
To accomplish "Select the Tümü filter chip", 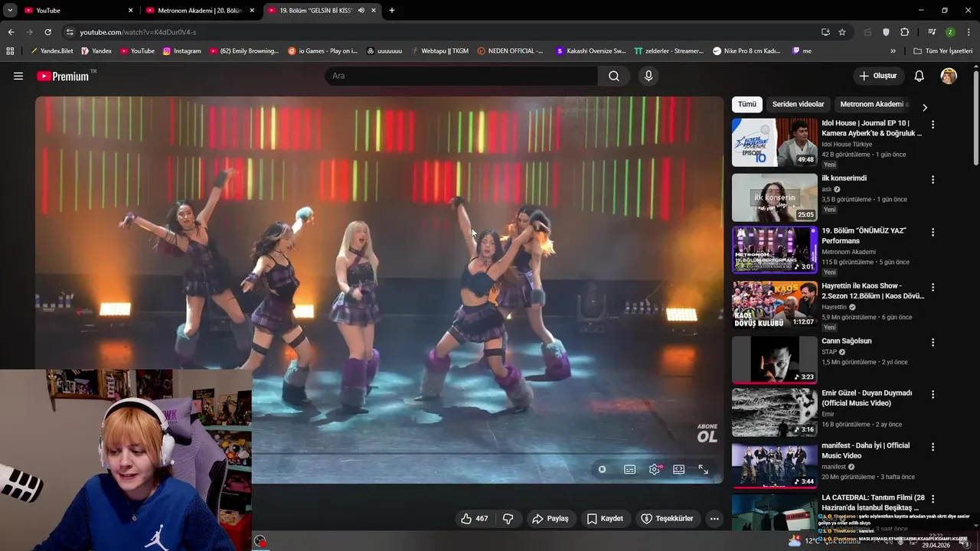I will coord(747,105).
